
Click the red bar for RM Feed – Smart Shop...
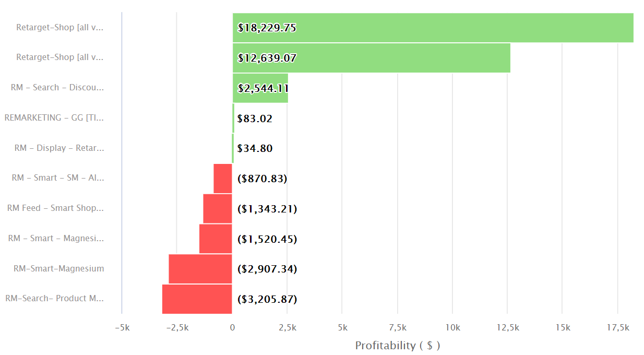[x=217, y=209]
